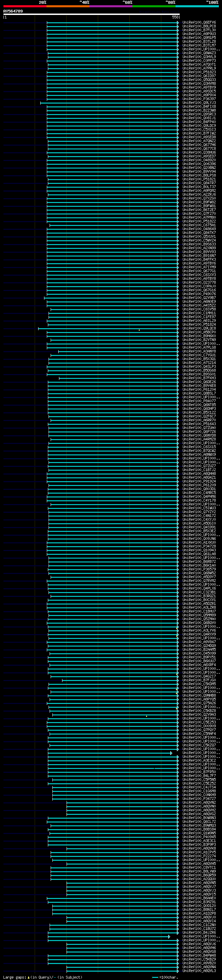The image size is (222, 980).
Task: Select the UniRef100_Q3HVL9 label
Action: pyautogui.click(x=199, y=57)
